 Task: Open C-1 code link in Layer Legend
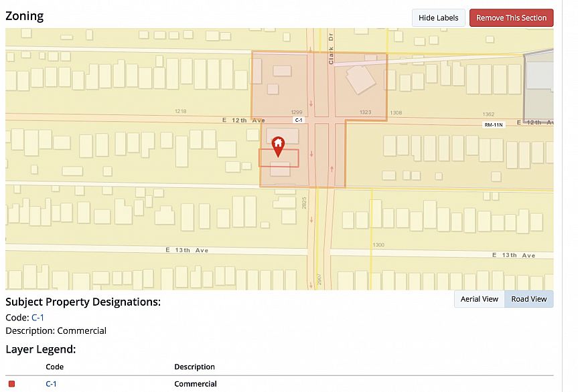[x=51, y=384]
